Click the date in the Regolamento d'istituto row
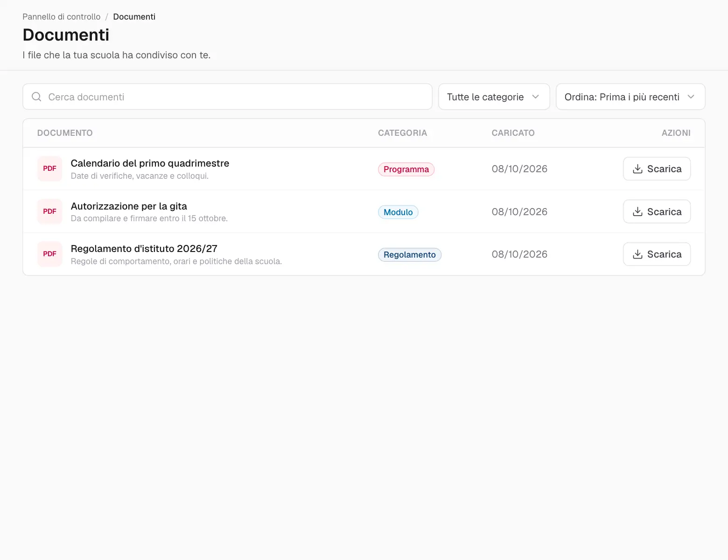 point(519,254)
